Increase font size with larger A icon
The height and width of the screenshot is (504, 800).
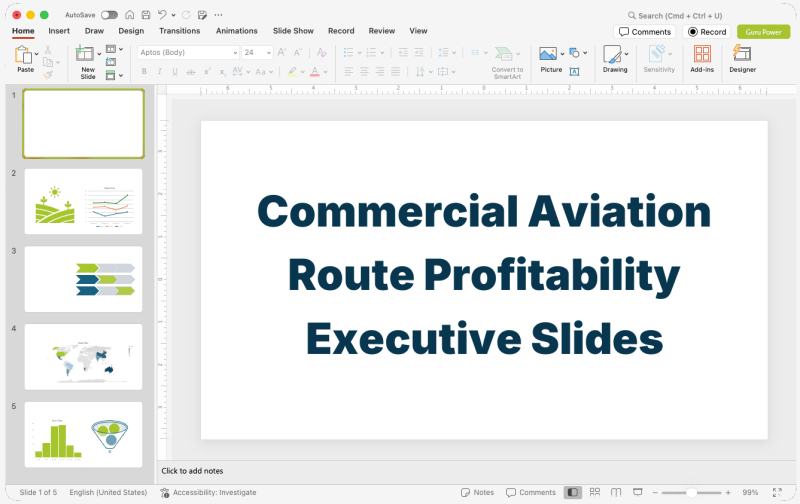point(282,52)
